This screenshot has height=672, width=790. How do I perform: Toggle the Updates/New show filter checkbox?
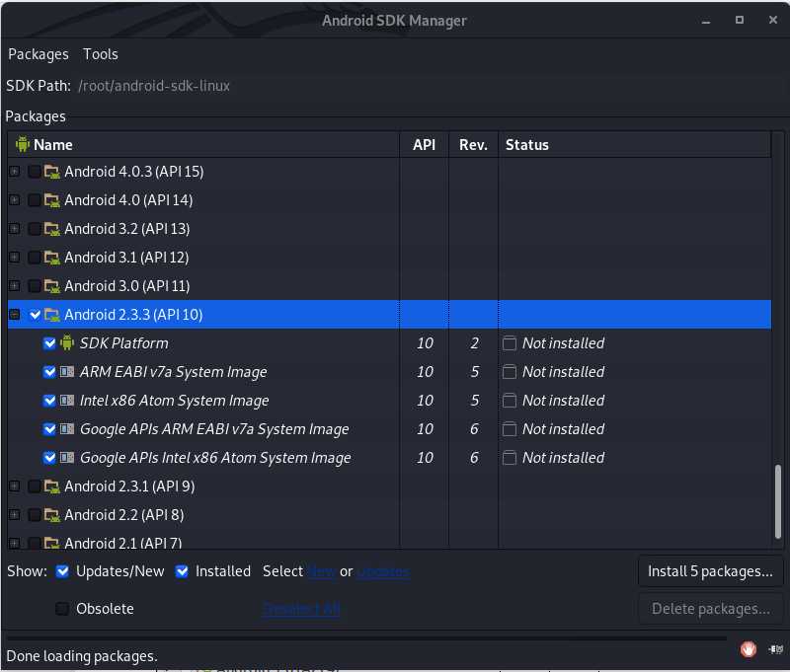click(62, 571)
